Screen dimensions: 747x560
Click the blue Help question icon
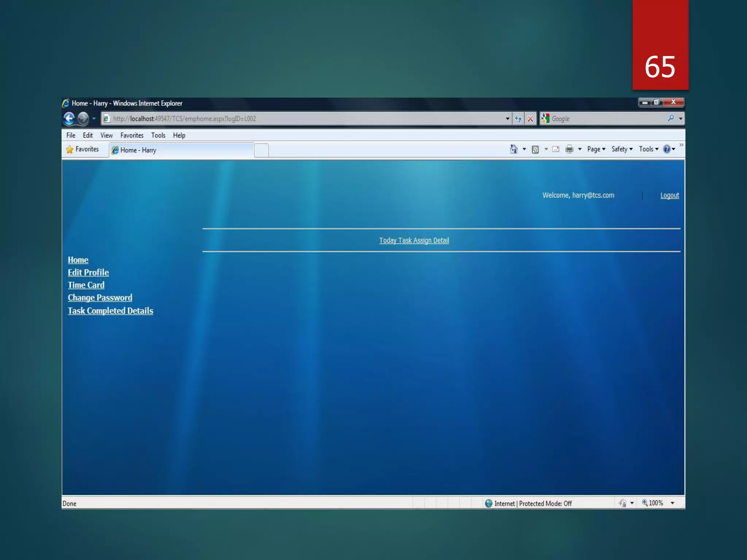[666, 149]
